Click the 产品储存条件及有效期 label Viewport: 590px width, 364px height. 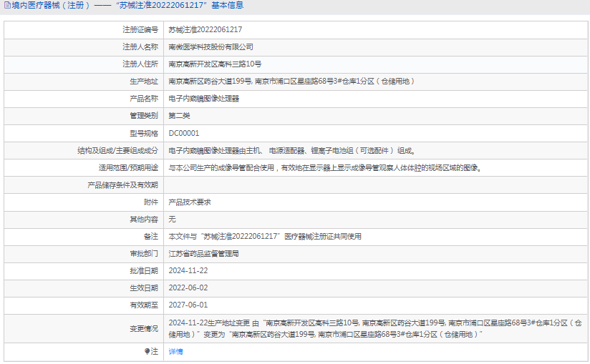click(x=123, y=185)
